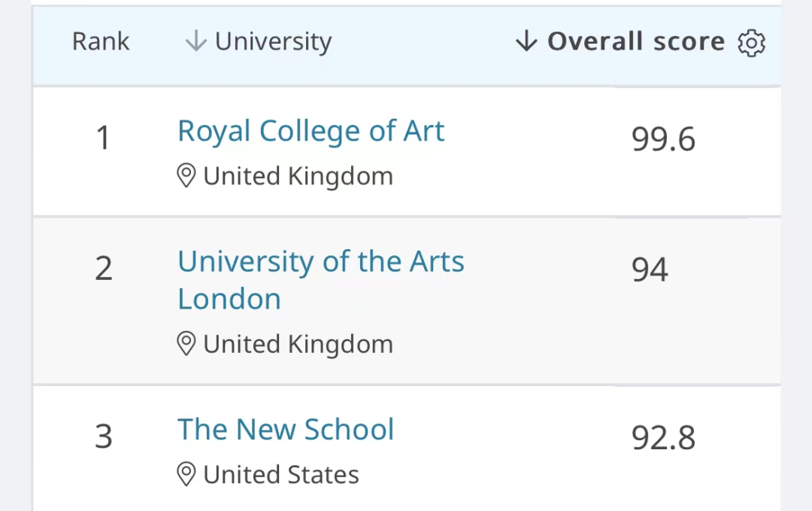This screenshot has width=812, height=511.
Task: Click the University column header label
Action: pos(274,41)
